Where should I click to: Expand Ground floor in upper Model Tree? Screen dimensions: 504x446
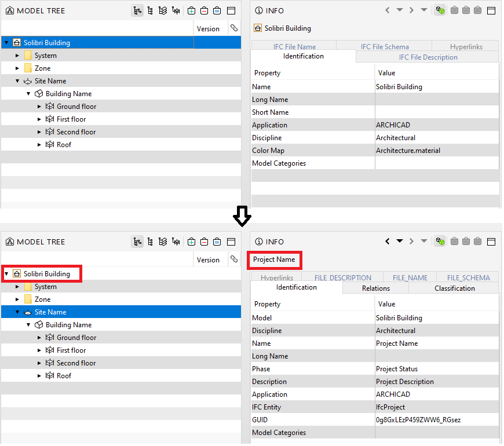click(39, 107)
